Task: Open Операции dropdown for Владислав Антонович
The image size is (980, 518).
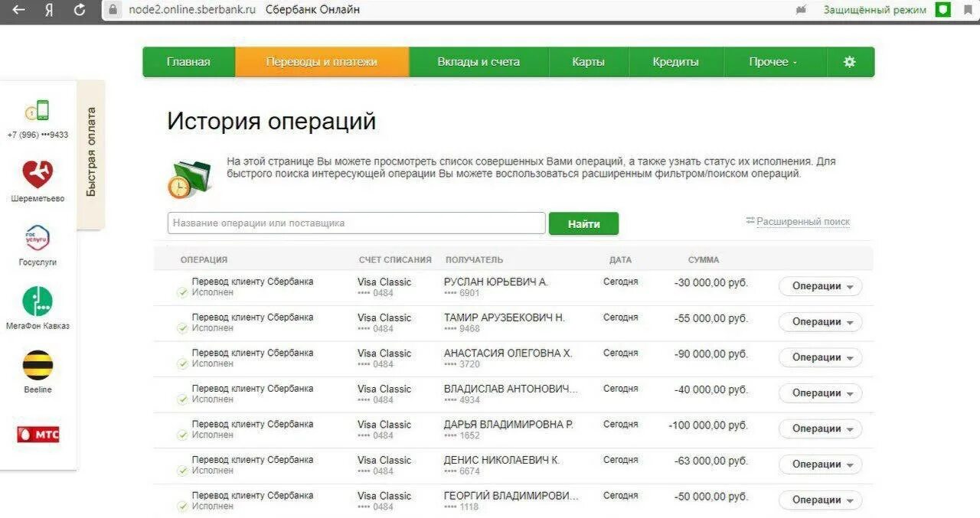Action: [821, 393]
